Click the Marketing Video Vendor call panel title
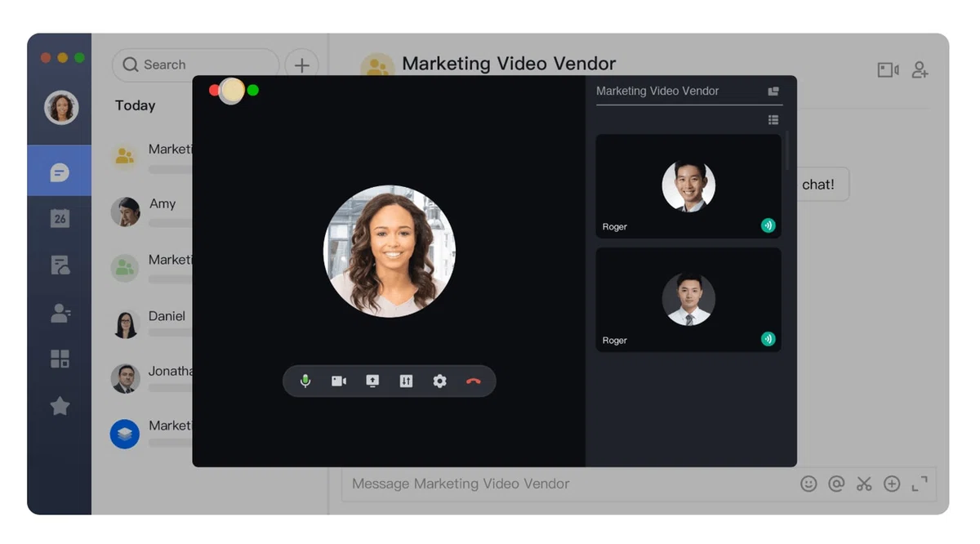This screenshot has width=980, height=544. coord(657,91)
